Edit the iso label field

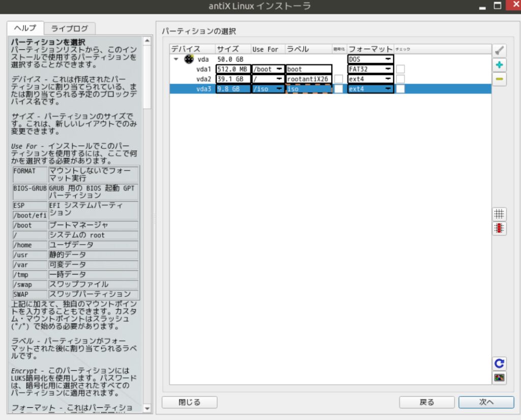(309, 89)
